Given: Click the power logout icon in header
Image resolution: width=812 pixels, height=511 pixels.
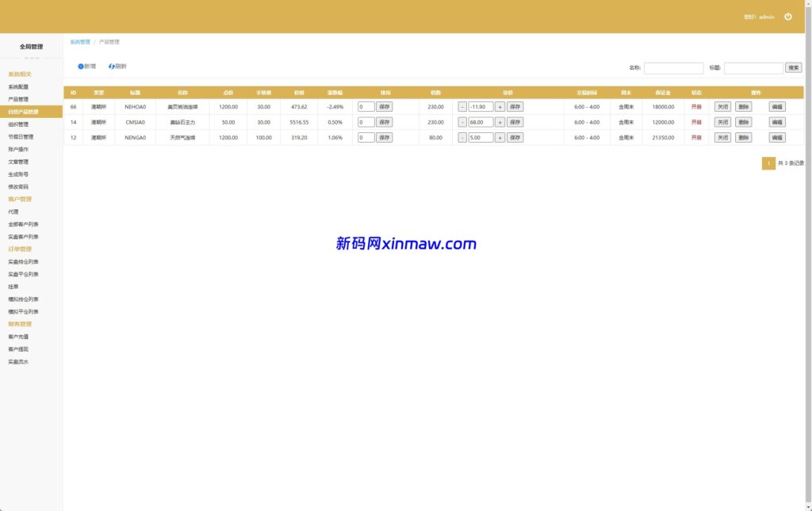Looking at the screenshot, I should click(787, 17).
